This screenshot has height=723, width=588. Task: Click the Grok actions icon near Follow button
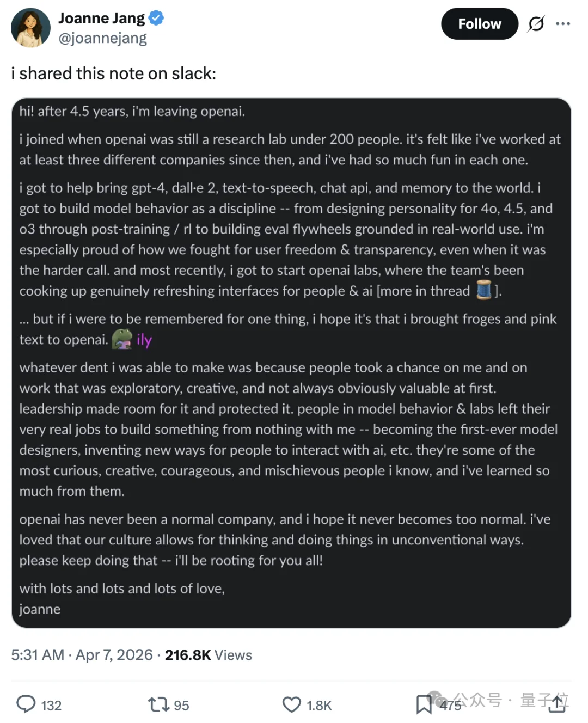(x=536, y=24)
